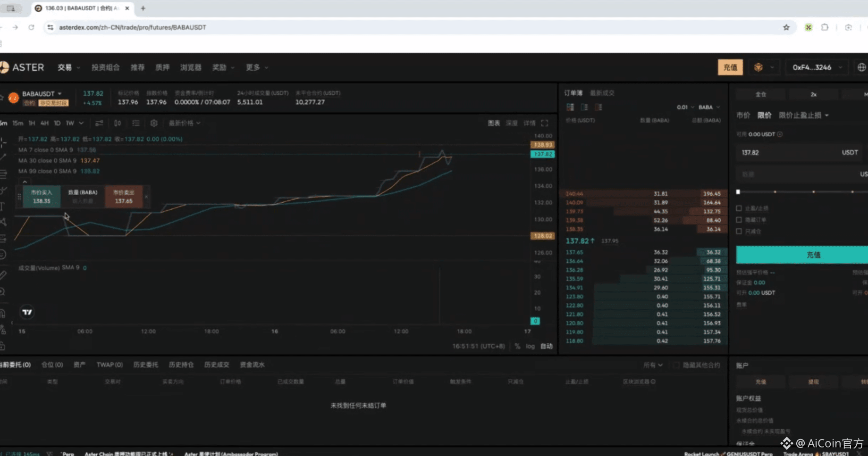Switch to the 深度 depth view tab
The image size is (868, 456).
tap(512, 123)
